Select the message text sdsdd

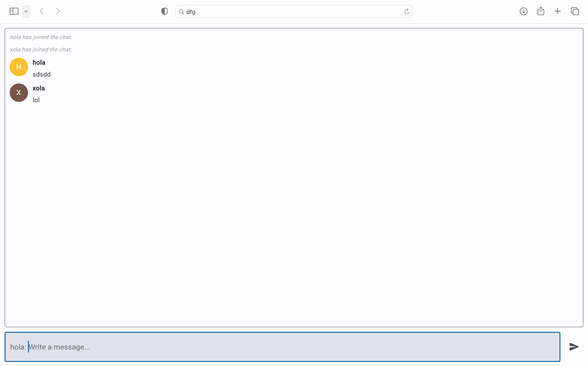(x=42, y=75)
